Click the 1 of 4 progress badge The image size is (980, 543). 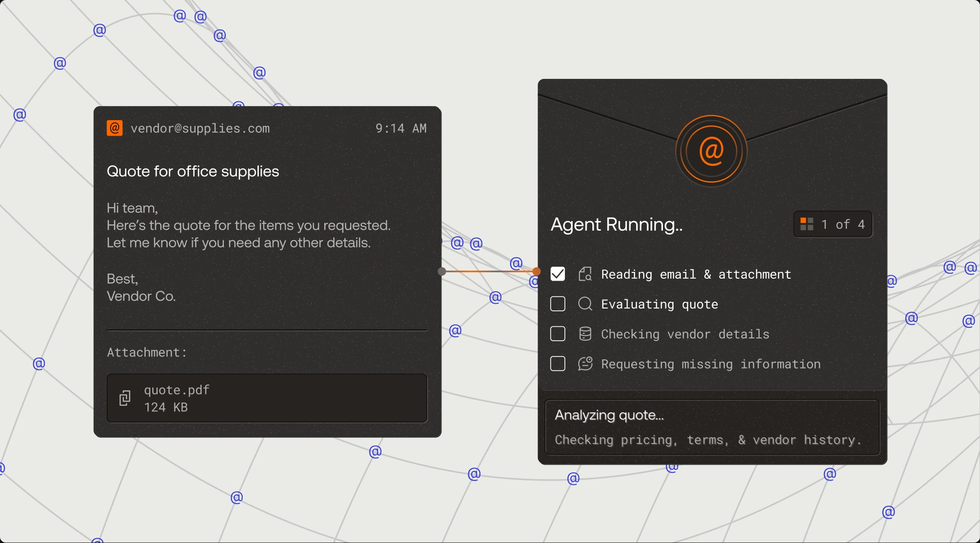(833, 224)
